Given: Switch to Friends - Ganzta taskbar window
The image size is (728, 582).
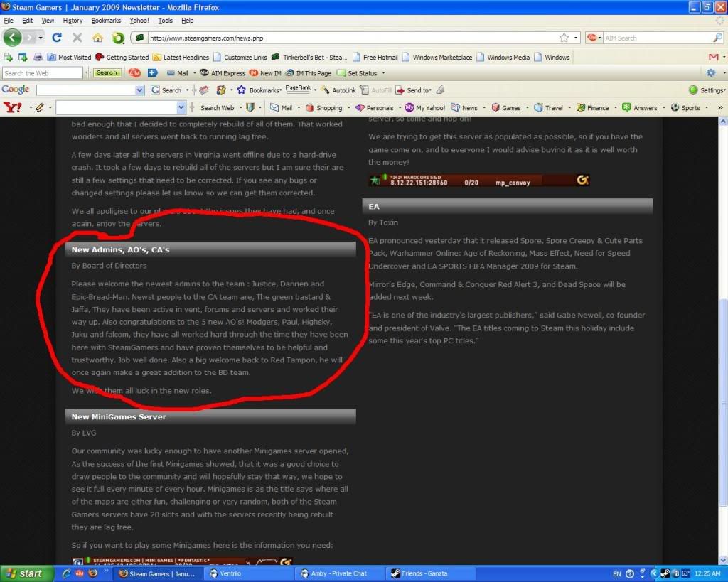Looking at the screenshot, I should 429,573.
